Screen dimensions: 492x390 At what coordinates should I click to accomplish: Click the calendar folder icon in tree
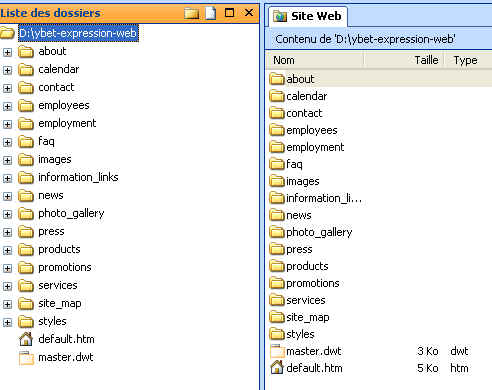click(x=26, y=70)
